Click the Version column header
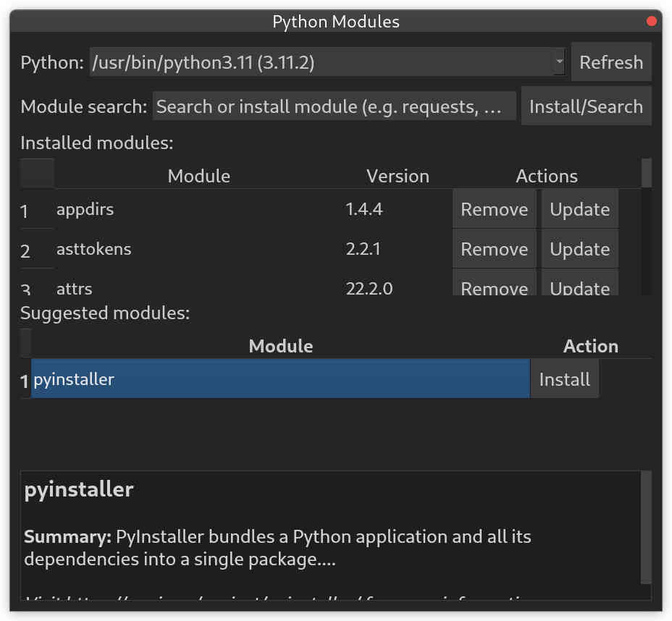 tap(398, 176)
